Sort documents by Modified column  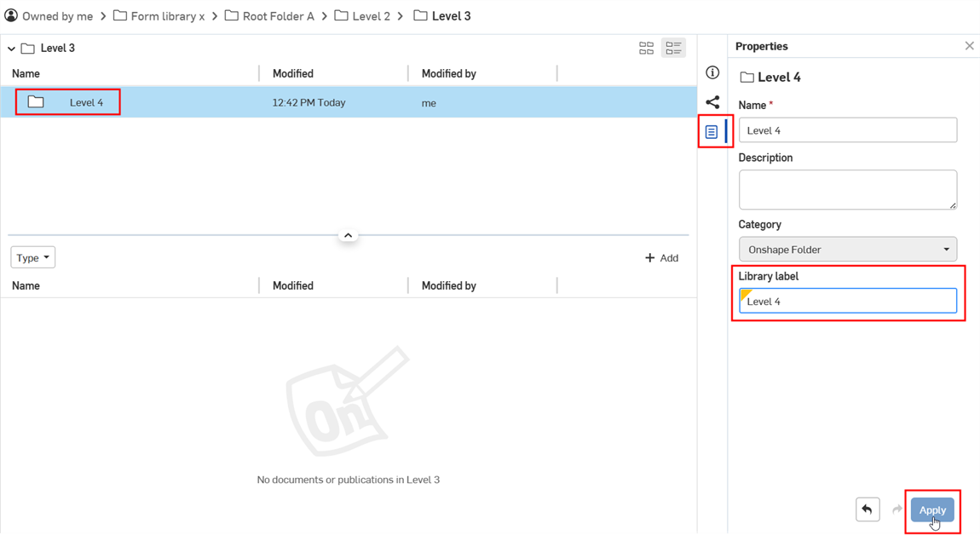point(292,285)
